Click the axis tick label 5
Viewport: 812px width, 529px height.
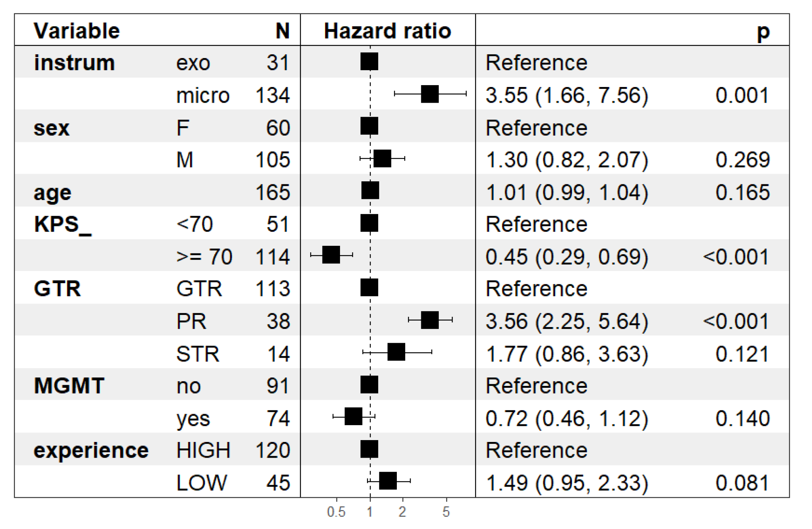click(446, 512)
